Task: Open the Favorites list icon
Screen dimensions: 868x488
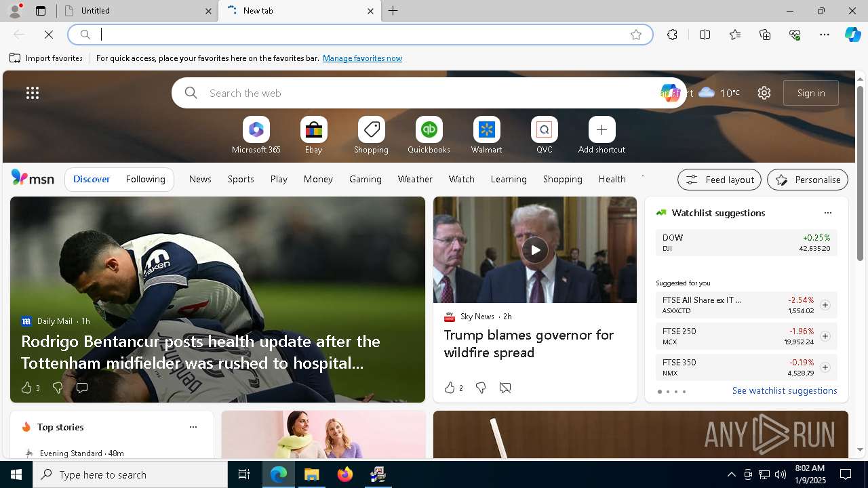Action: pos(735,35)
